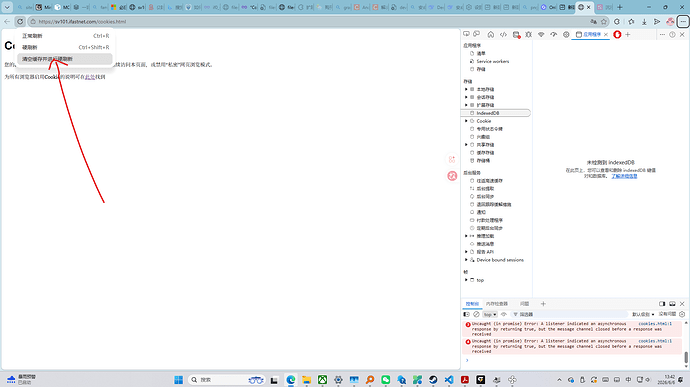Viewport: 690px width, 387px height.
Task: Open DevTools Sources bug icon
Action: coord(529,34)
